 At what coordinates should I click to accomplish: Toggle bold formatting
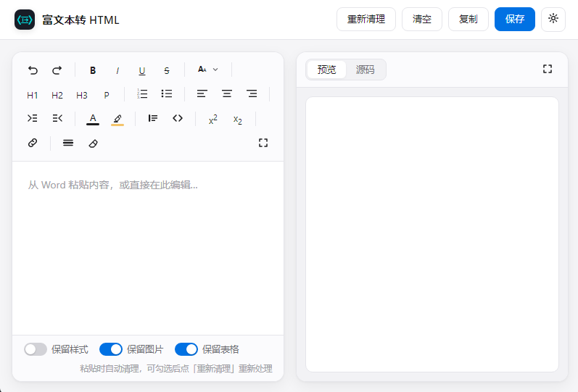[x=93, y=70]
